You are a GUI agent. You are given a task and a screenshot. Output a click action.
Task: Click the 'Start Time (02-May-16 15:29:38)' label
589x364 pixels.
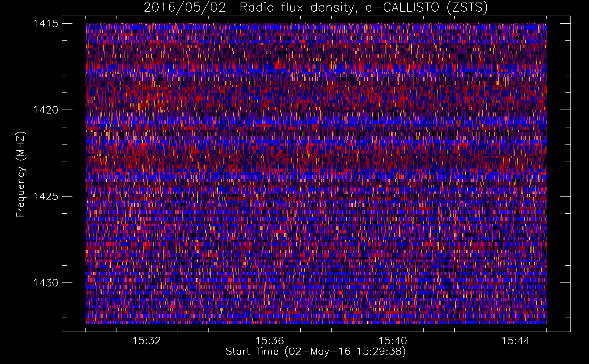point(316,351)
